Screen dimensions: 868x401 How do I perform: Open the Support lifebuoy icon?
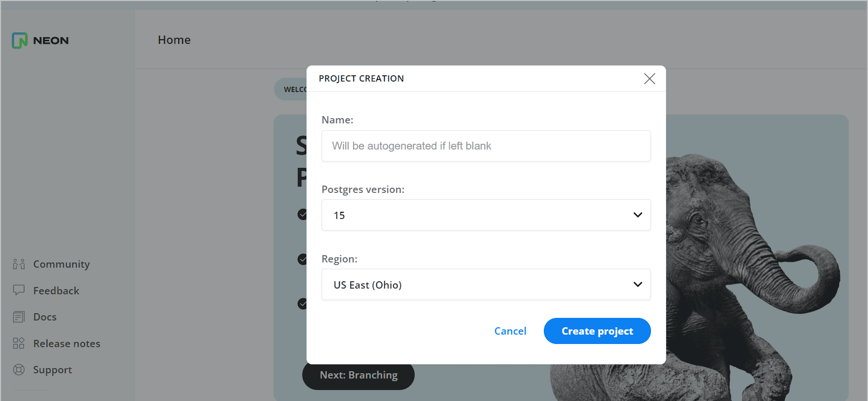pos(19,370)
